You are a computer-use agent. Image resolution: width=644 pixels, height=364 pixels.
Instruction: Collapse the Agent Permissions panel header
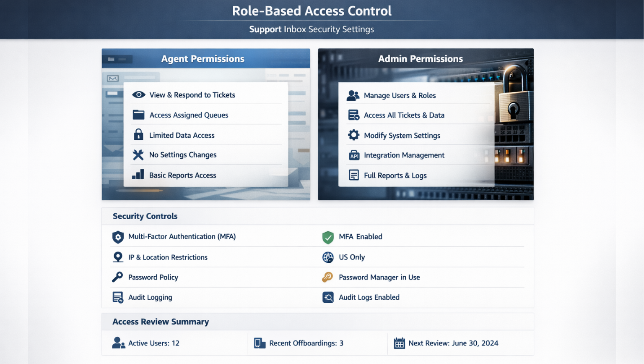pyautogui.click(x=203, y=58)
